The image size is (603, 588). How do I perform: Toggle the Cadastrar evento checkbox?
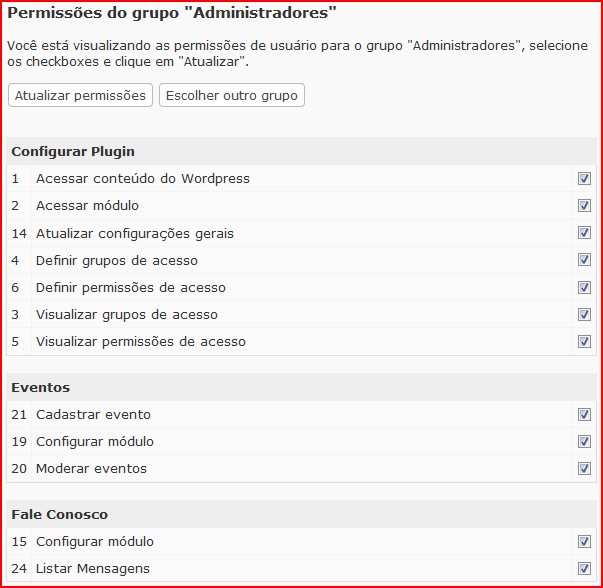coord(584,414)
